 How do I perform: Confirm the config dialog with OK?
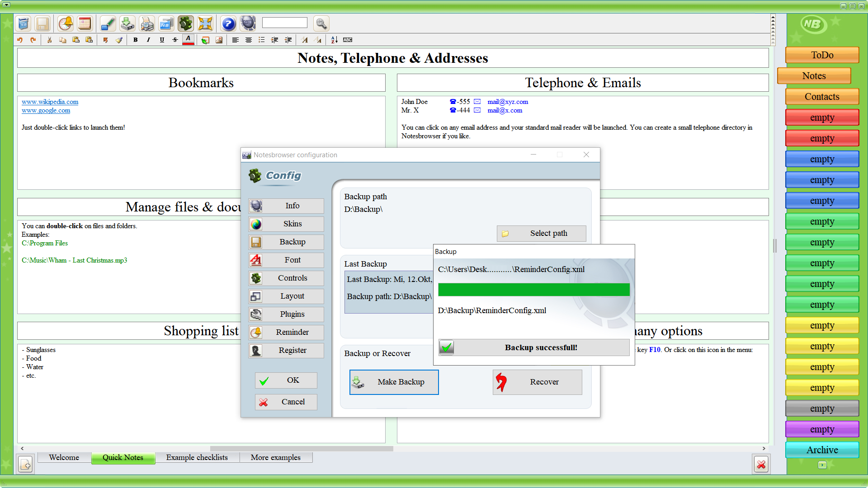286,380
